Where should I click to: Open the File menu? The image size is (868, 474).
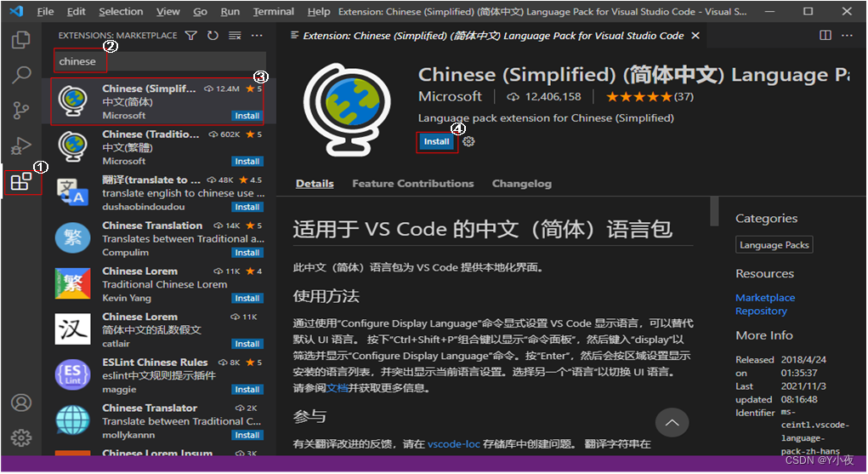[x=45, y=11]
